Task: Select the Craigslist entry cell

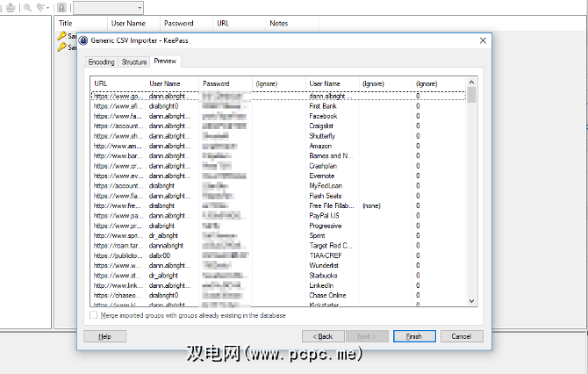Action: (x=321, y=126)
